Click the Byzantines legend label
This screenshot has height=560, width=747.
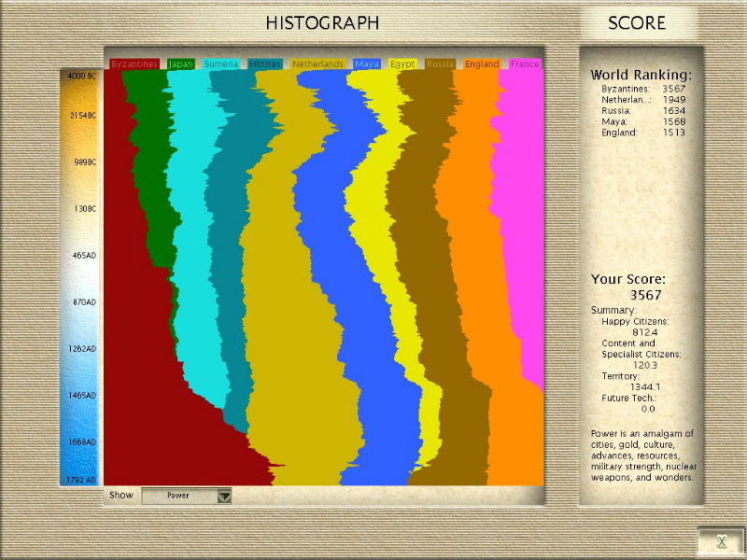134,64
